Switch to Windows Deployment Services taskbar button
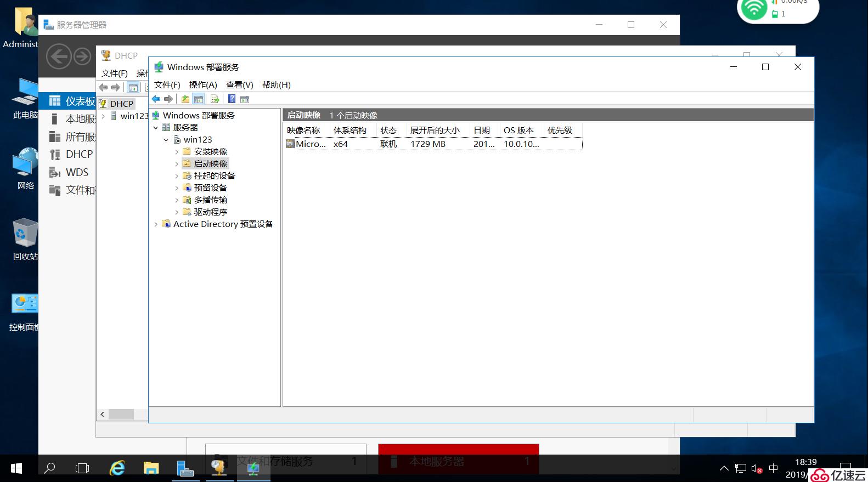The width and height of the screenshot is (868, 482). pos(253,468)
